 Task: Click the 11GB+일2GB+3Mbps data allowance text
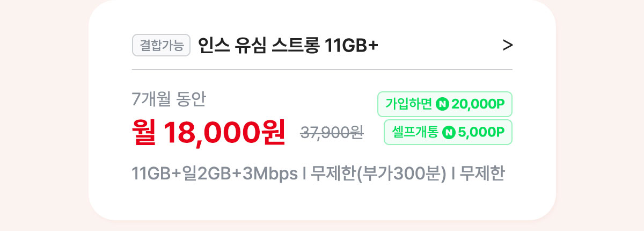tap(215, 175)
